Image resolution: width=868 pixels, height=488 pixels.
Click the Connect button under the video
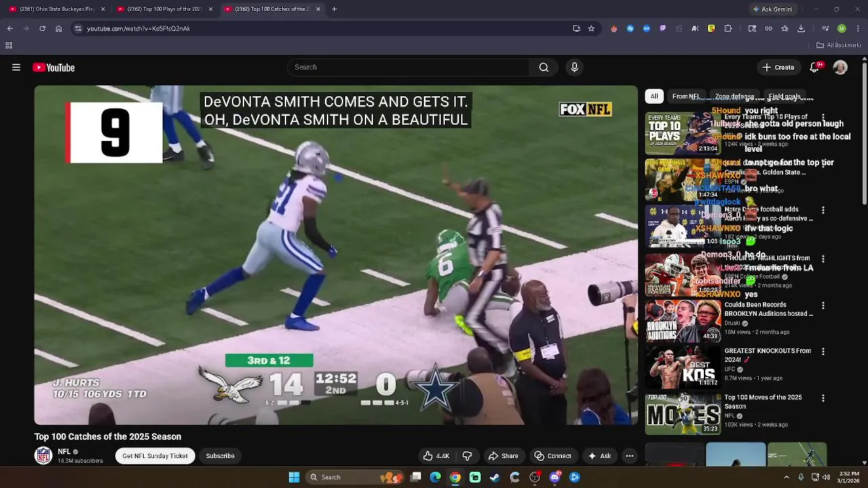(x=553, y=456)
